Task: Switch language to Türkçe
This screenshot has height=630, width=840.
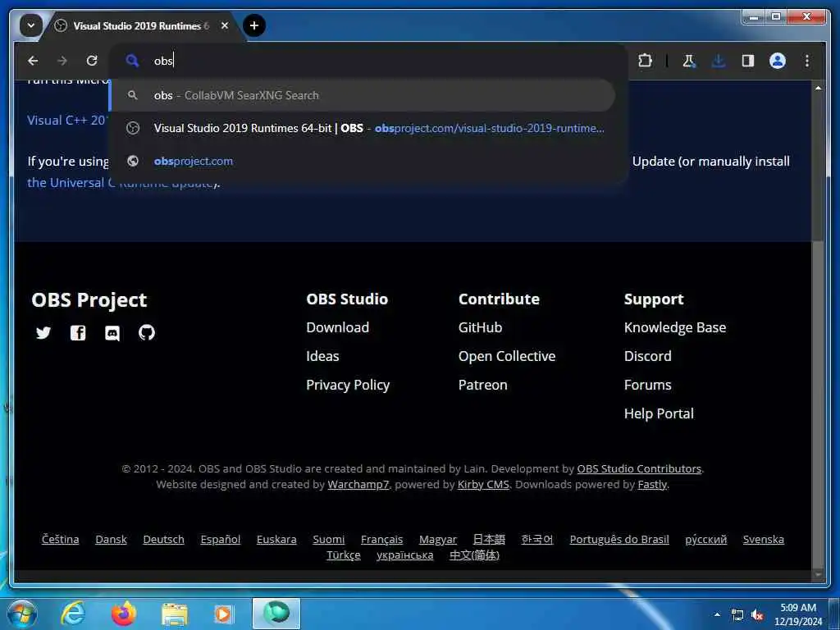Action: pyautogui.click(x=344, y=555)
